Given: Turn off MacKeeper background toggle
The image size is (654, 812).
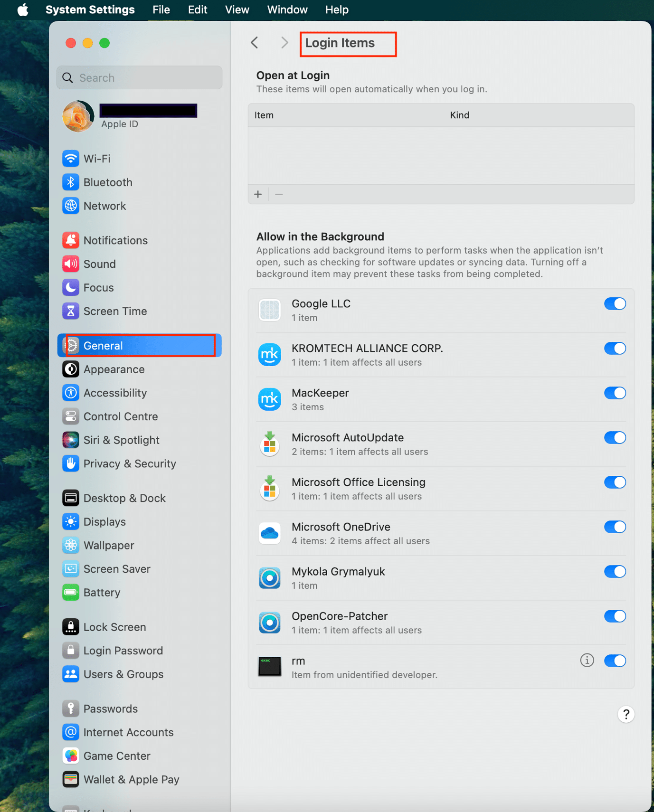Looking at the screenshot, I should coord(615,393).
